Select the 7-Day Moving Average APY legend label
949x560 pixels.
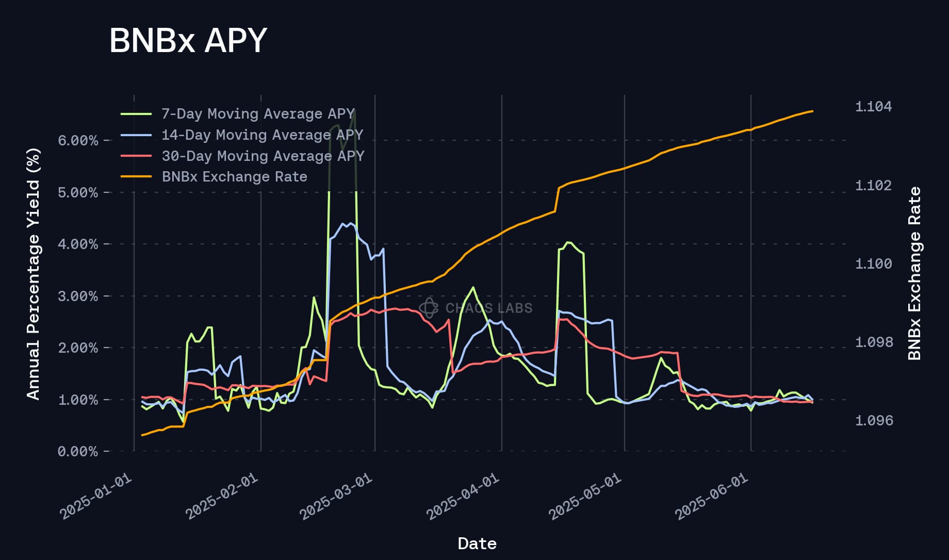[258, 114]
